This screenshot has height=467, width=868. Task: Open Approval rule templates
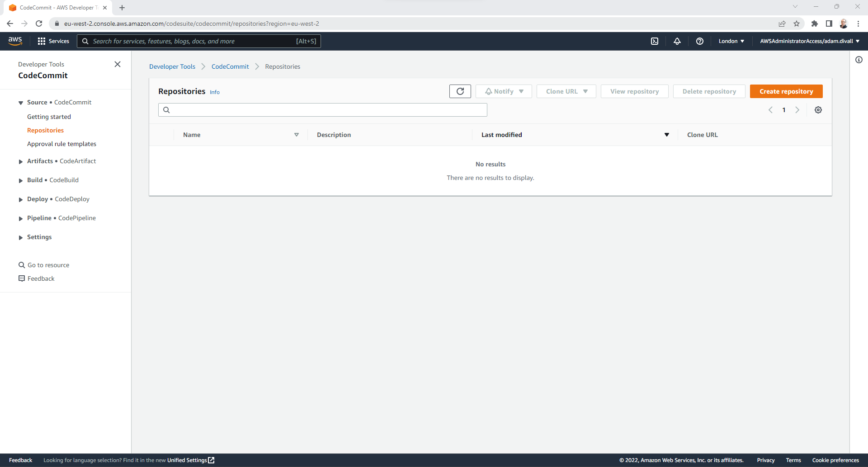61,144
